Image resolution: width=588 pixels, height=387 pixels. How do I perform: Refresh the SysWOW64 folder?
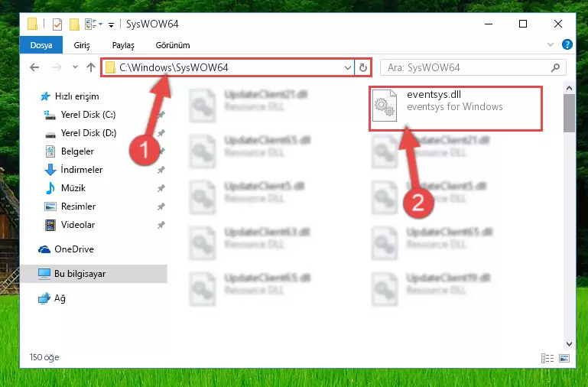362,68
